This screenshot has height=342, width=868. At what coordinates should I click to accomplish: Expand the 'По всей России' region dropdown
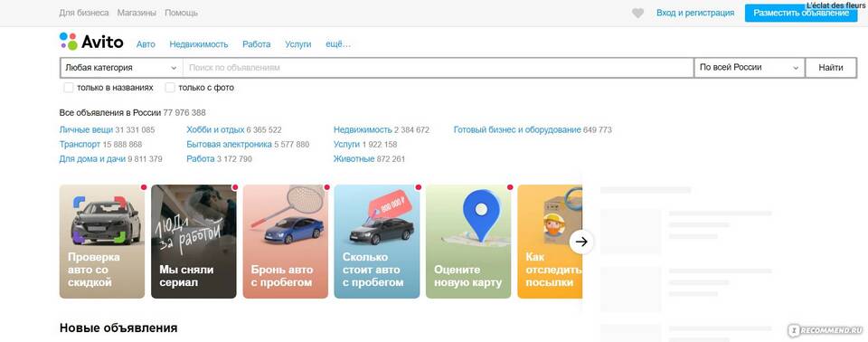tap(750, 68)
